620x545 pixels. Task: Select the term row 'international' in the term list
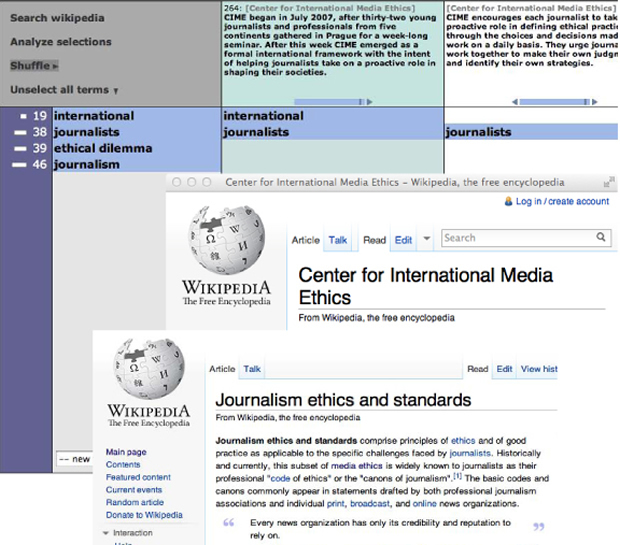[x=137, y=116]
